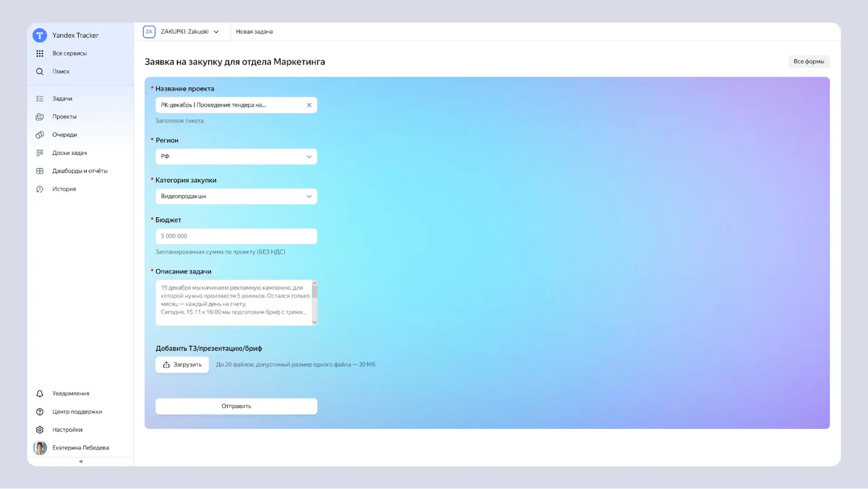Open the Доски задач board icon
868x489 pixels.
click(40, 153)
